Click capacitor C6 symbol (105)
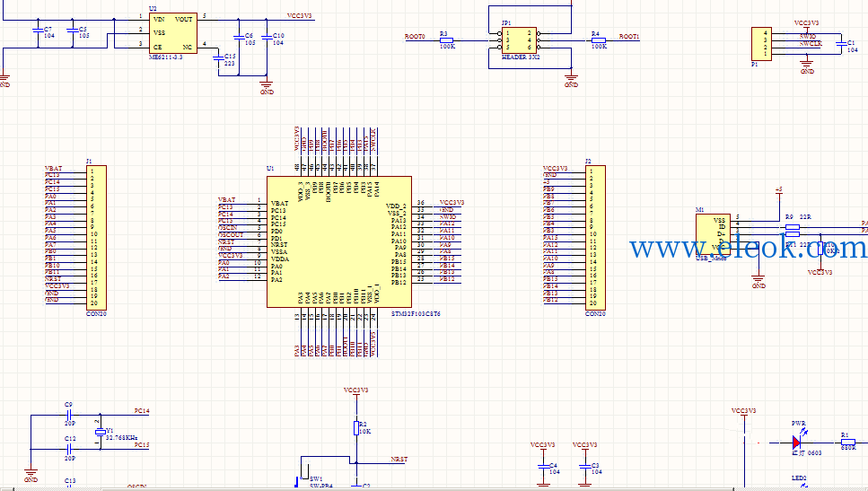This screenshot has width=868, height=491. [239, 39]
